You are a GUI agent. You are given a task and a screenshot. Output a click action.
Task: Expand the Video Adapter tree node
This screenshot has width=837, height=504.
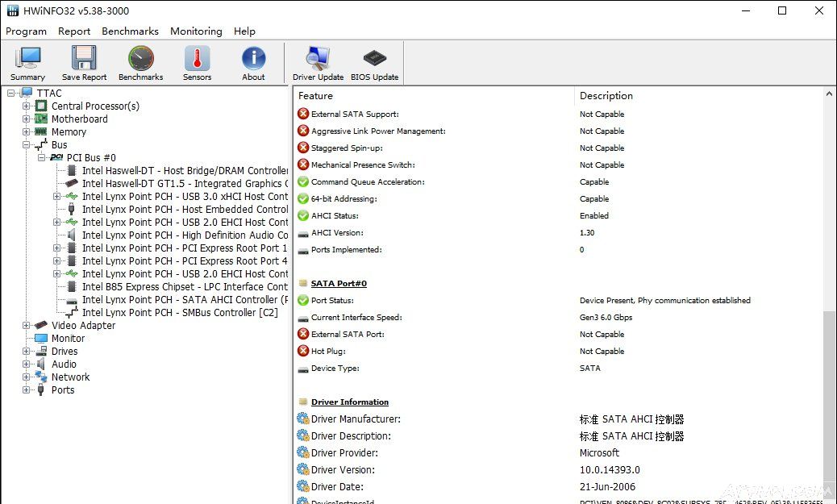(25, 325)
